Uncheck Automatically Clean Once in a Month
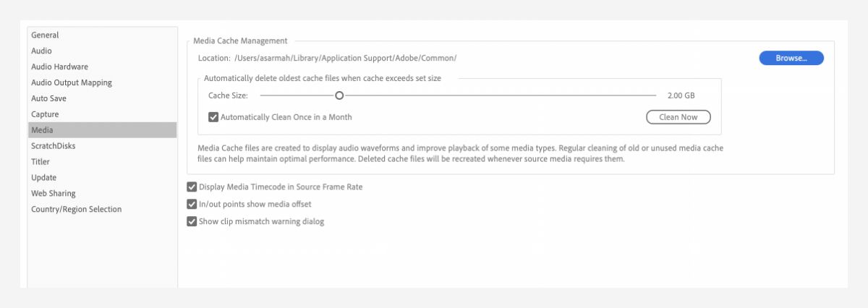 pos(213,117)
